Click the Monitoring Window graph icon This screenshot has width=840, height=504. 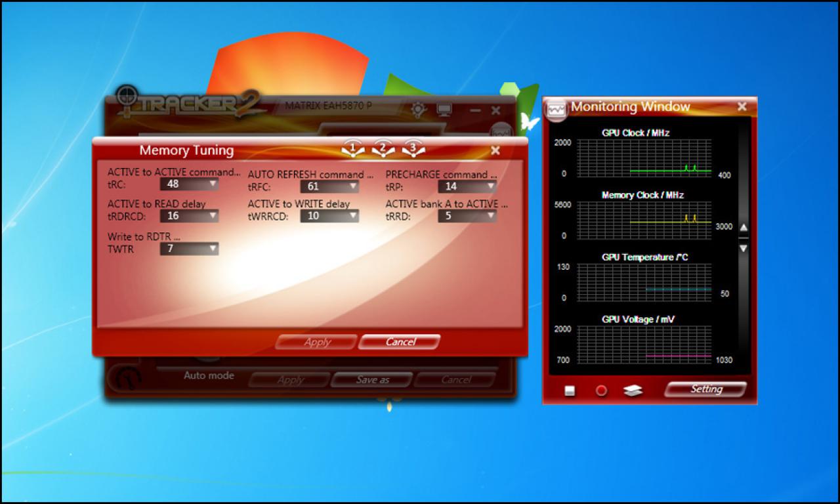556,109
